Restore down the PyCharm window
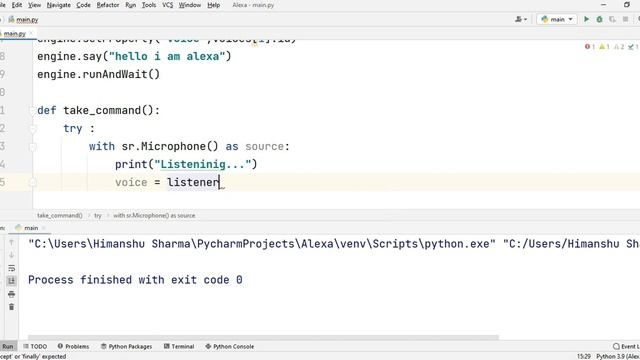This screenshot has width=640, height=360. (627, 5)
